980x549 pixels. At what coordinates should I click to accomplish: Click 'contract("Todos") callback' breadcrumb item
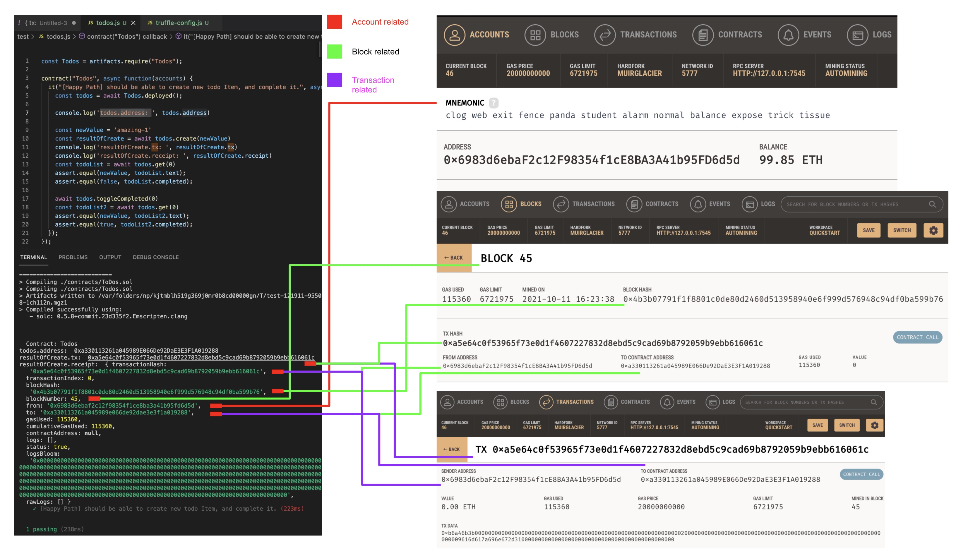click(x=123, y=37)
